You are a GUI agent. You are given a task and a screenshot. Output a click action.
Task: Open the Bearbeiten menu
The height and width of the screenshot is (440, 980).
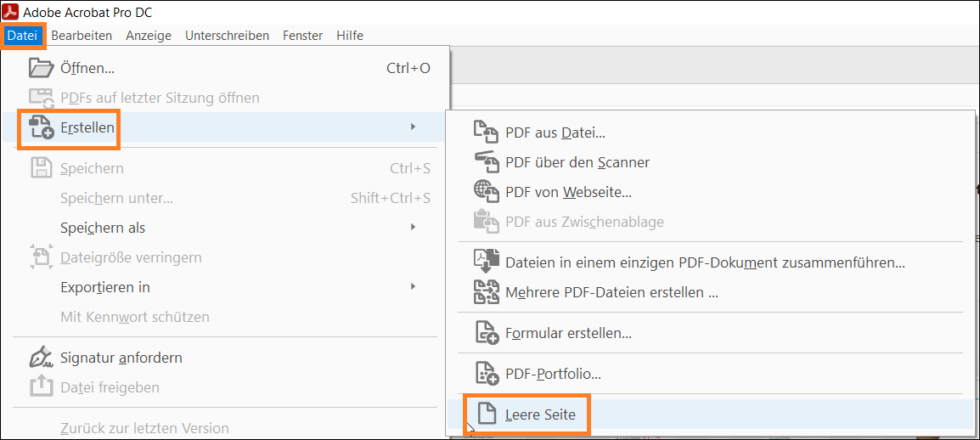pyautogui.click(x=82, y=36)
